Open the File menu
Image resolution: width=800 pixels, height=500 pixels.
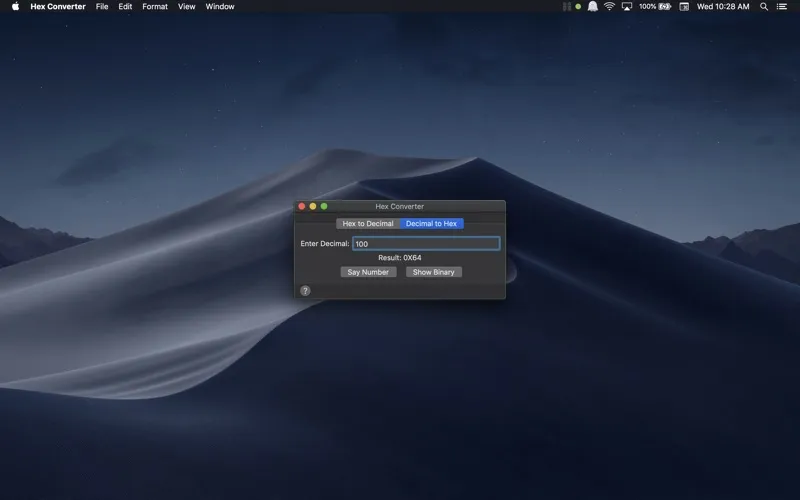tap(102, 7)
